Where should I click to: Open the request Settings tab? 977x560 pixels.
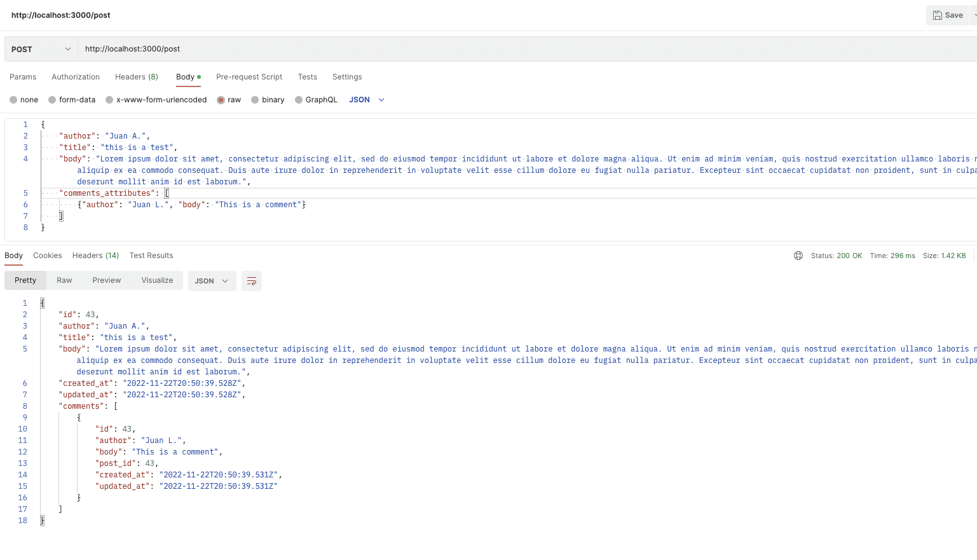coord(347,77)
